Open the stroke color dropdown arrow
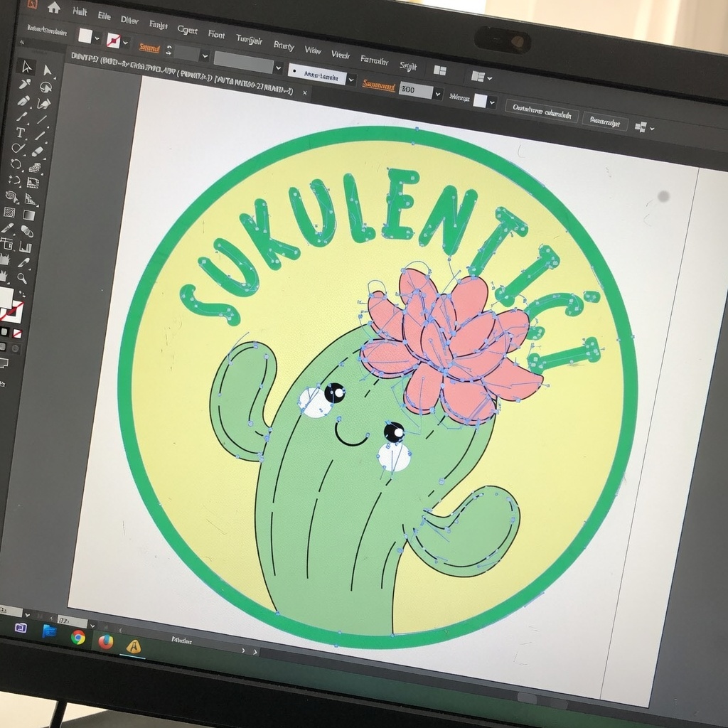This screenshot has width=728, height=728. point(126,43)
